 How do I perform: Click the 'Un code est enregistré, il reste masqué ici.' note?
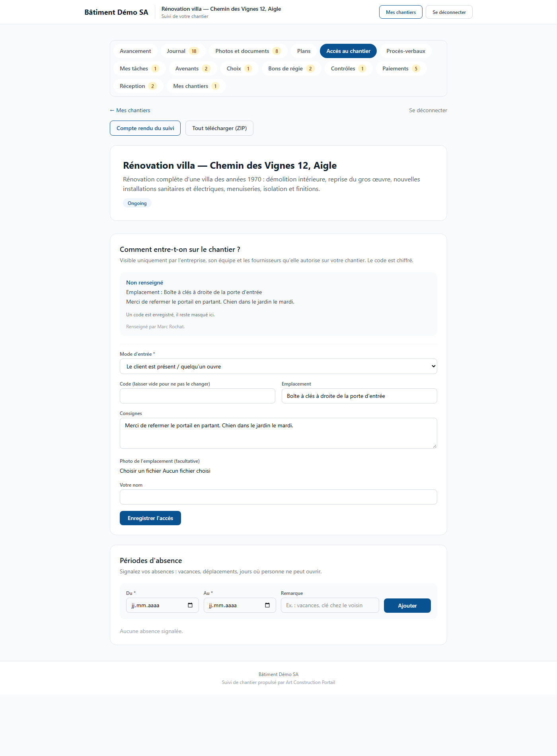170,315
